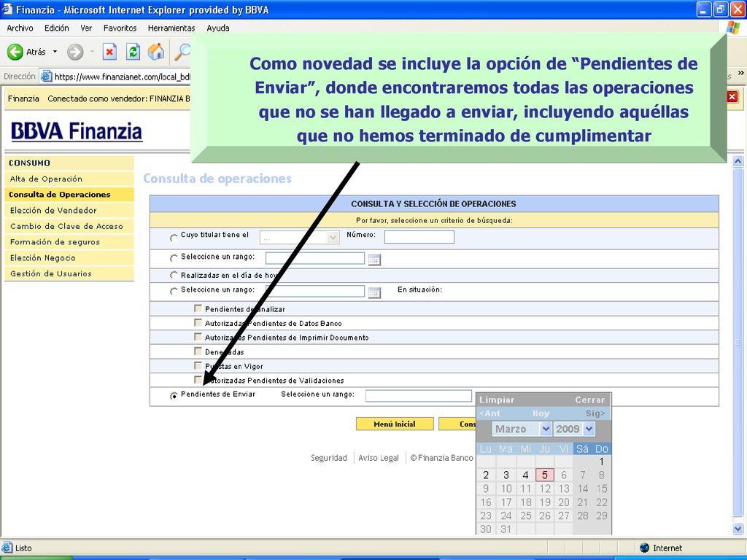
Task: Click the Internet zone globe in status bar
Action: (645, 548)
